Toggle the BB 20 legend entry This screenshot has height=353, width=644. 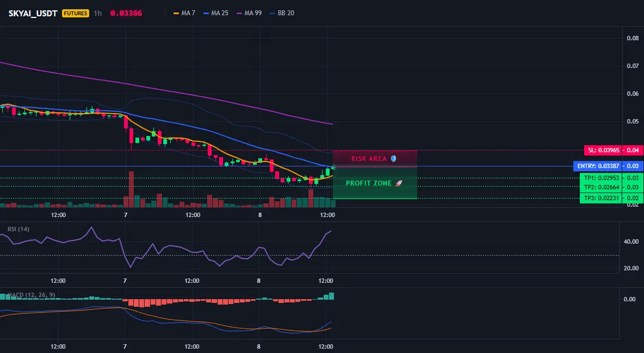coord(282,13)
